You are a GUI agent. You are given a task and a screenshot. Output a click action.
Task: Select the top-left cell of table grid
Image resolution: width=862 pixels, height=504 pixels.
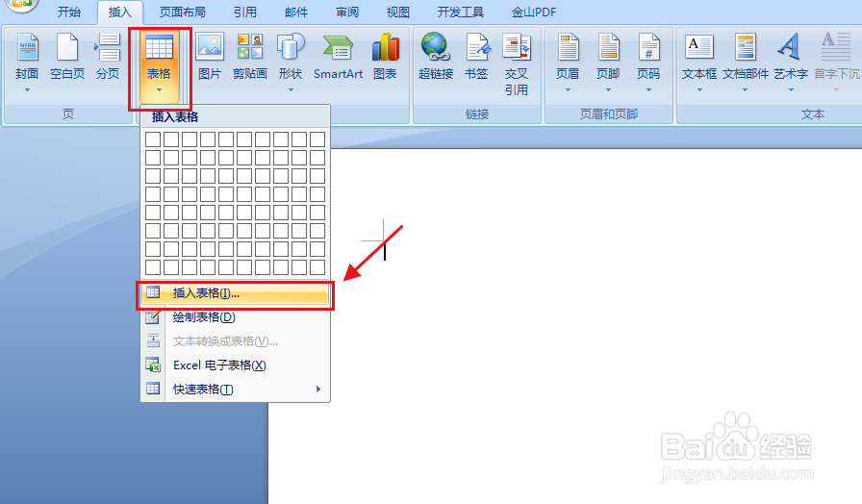tap(153, 139)
